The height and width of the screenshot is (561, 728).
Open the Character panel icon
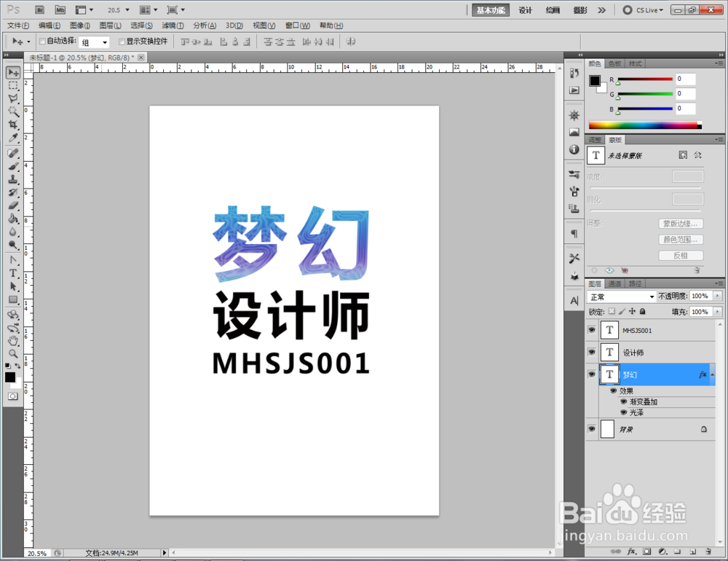574,301
